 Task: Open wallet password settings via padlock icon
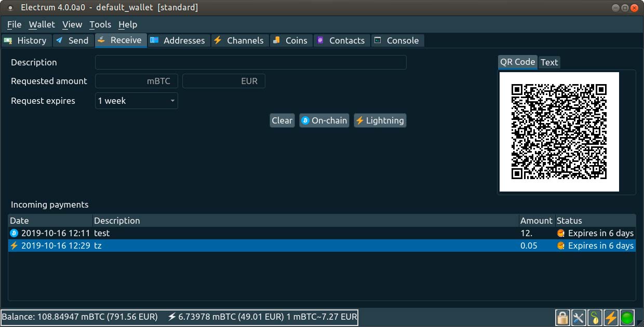pyautogui.click(x=562, y=317)
